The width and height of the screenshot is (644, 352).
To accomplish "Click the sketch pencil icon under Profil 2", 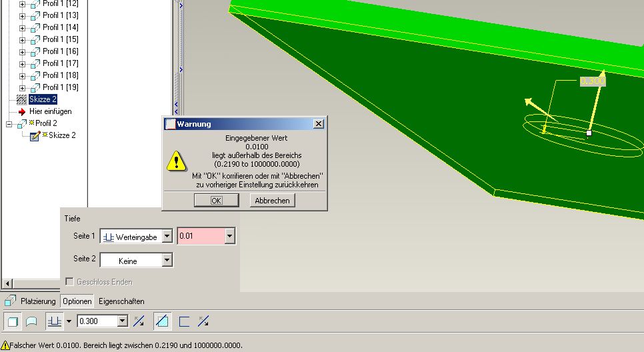I will [35, 135].
